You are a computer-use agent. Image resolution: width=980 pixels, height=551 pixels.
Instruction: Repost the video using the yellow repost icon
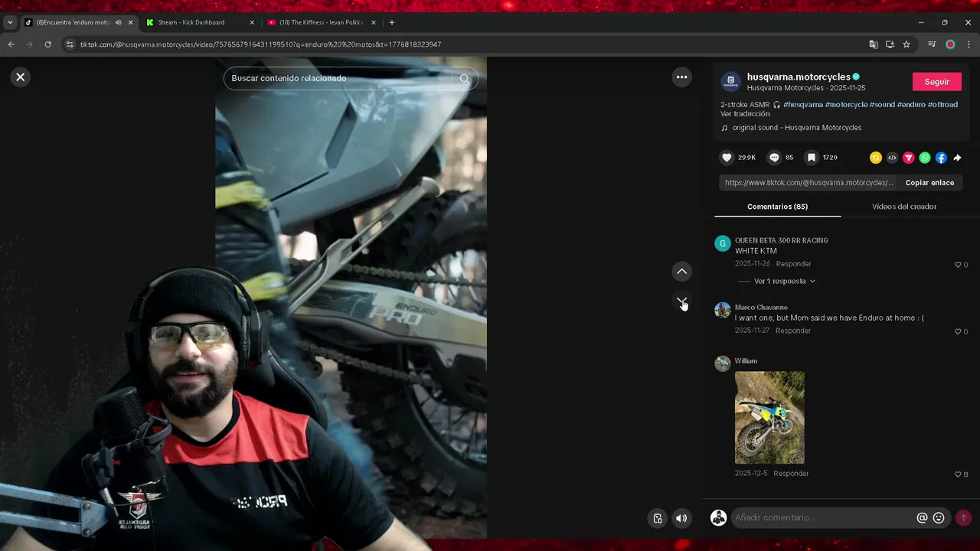pyautogui.click(x=876, y=158)
